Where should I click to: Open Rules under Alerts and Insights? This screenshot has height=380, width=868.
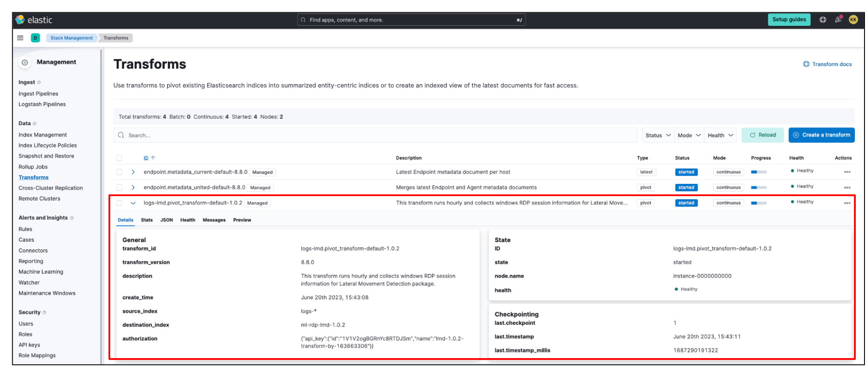tap(25, 229)
